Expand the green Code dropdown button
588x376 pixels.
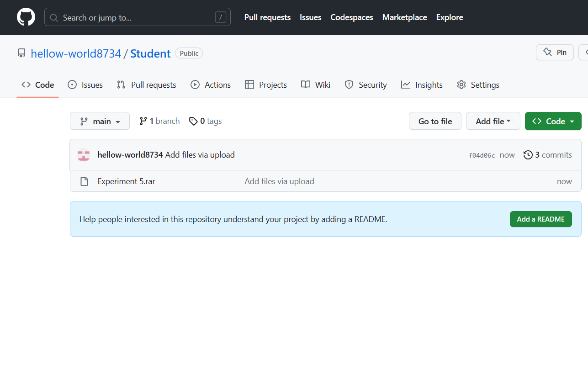click(x=553, y=121)
